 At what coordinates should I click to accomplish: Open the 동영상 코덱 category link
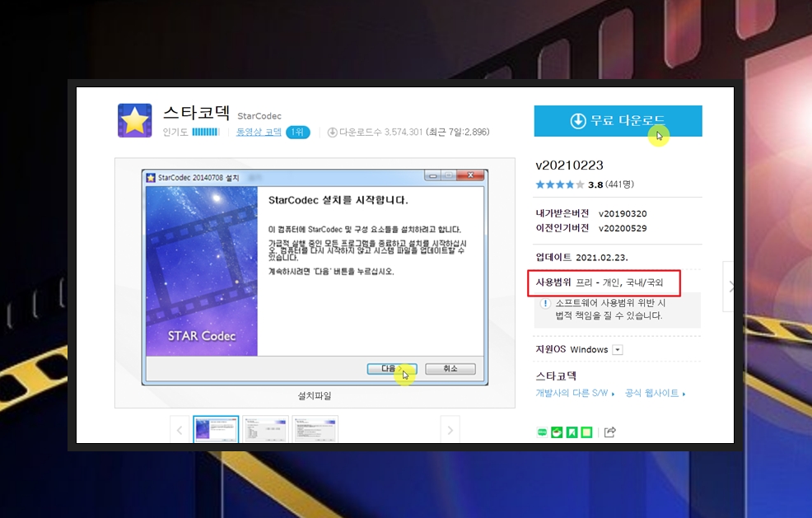(x=259, y=132)
